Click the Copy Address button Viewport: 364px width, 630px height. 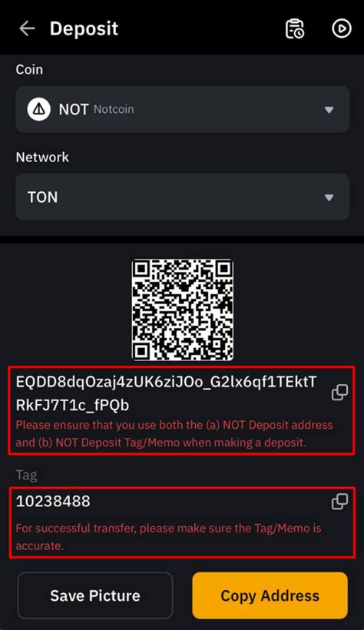[x=270, y=595]
